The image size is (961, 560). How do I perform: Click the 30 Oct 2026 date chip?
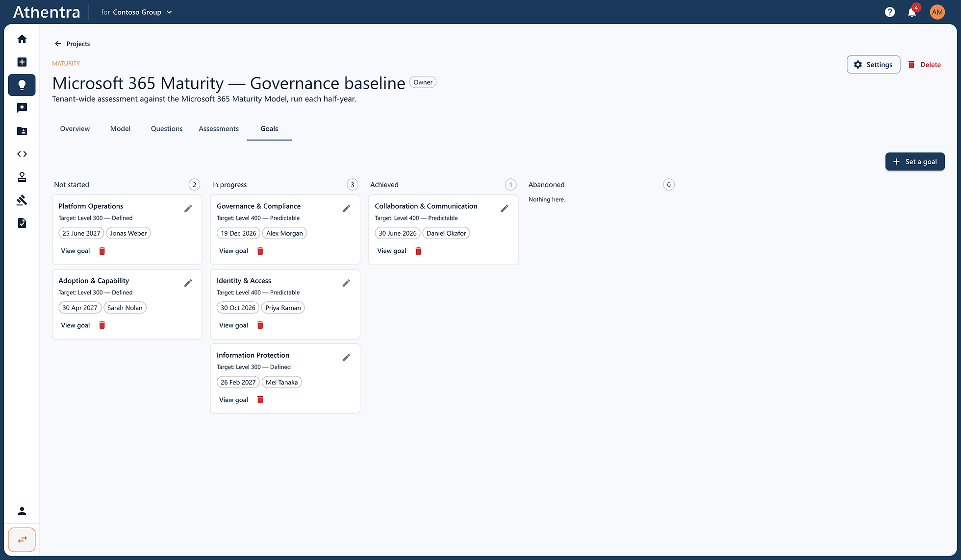(x=238, y=308)
